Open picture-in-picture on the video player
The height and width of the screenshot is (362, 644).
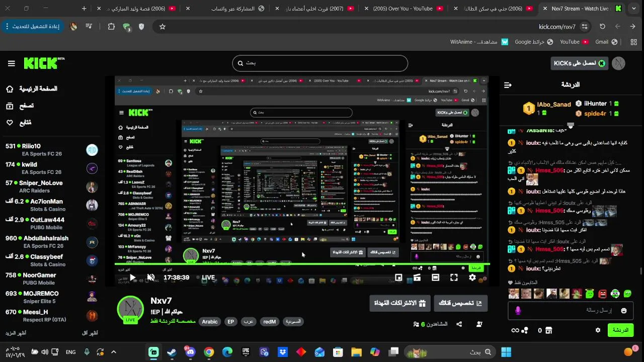398,278
